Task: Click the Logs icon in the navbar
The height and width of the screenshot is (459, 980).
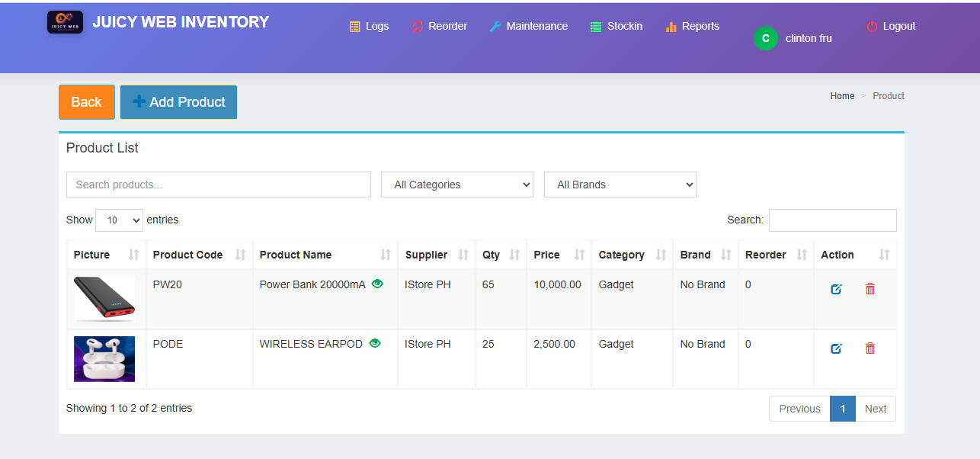Action: (354, 26)
